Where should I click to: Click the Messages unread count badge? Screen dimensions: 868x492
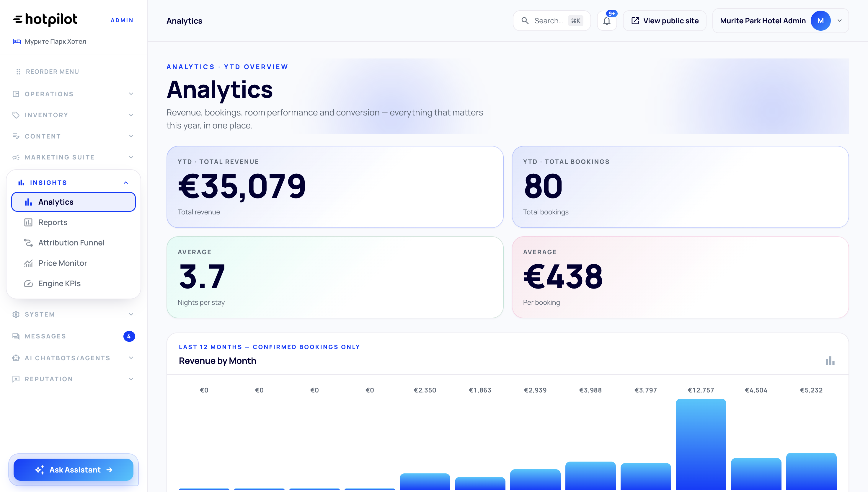(129, 336)
